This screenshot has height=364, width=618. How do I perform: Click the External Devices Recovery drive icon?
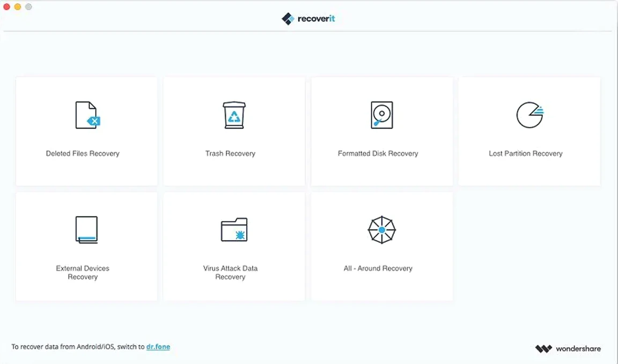click(86, 229)
